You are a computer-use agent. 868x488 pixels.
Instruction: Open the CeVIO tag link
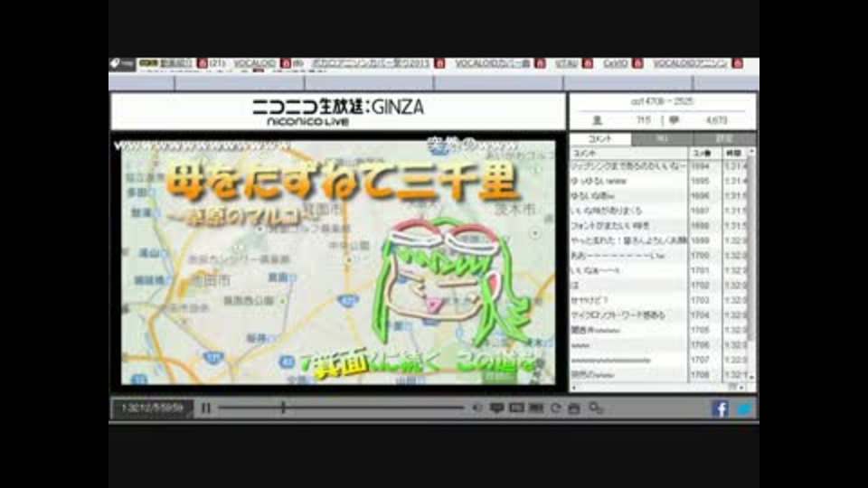pyautogui.click(x=615, y=63)
